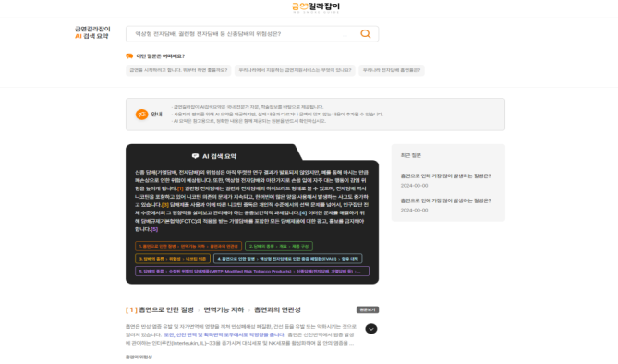The height and width of the screenshot is (364, 618).
Task: Click the green source tag numbered 2
Action: tap(279, 246)
